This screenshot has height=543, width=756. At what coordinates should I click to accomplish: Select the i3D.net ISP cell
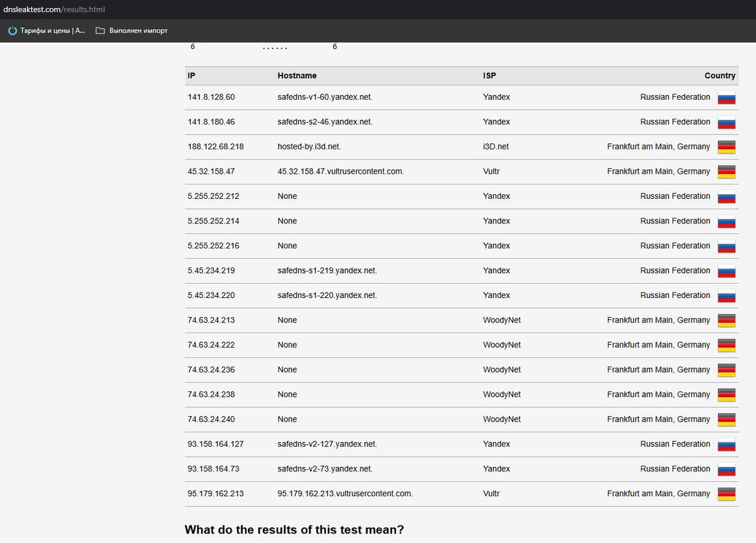496,147
